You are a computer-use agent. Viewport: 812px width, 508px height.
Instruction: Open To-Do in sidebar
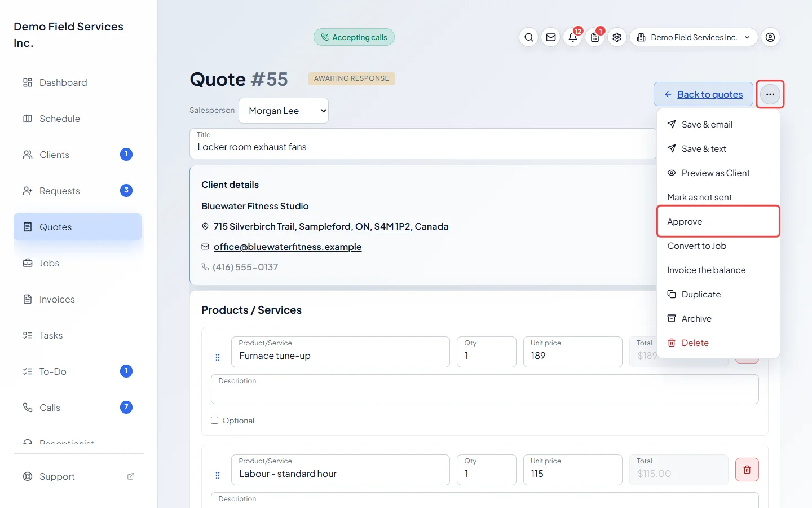tap(78, 371)
